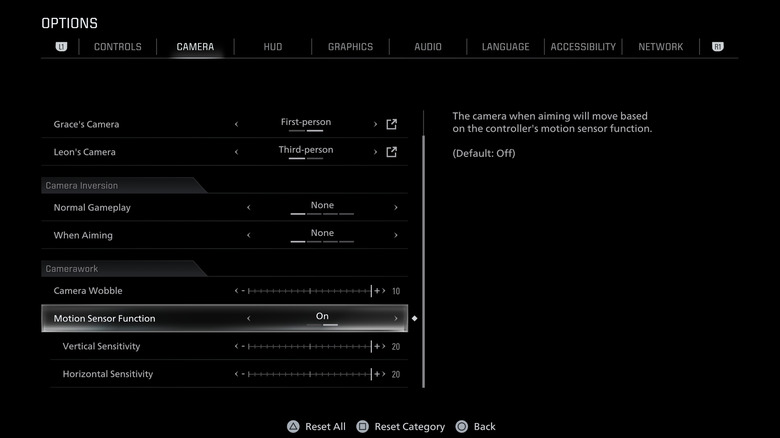This screenshot has width=780, height=438.
Task: Click triangle icon beside Reset All
Action: tap(293, 427)
